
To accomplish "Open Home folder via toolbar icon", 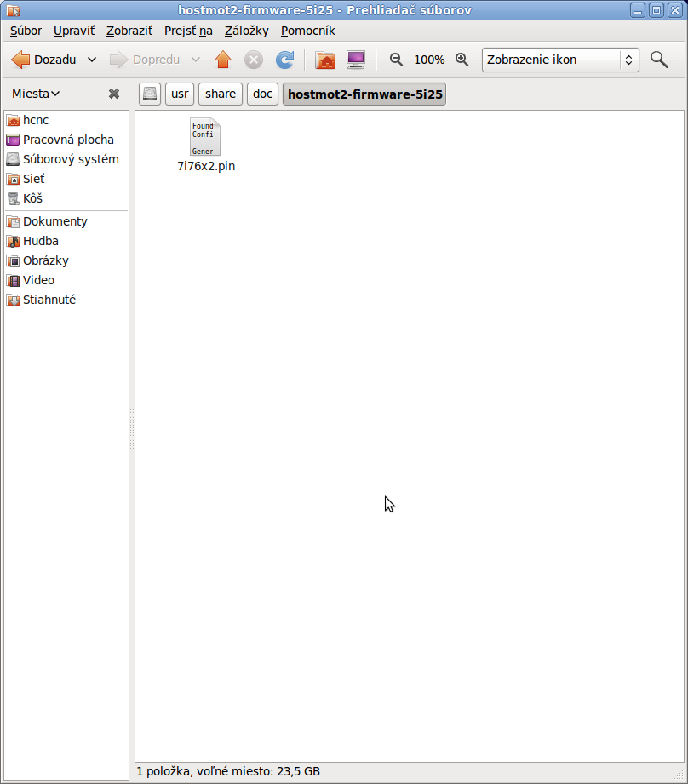I will click(324, 60).
